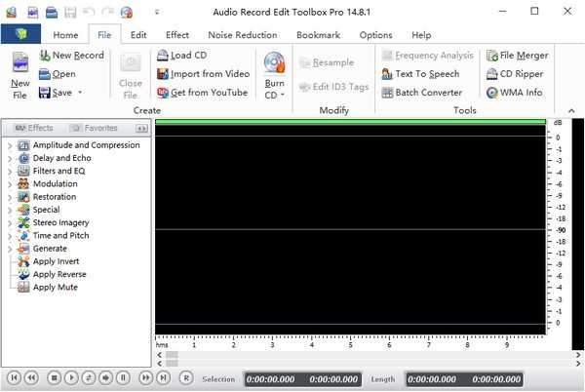Click the skip to end button
585x392 pixels.
click(x=163, y=377)
